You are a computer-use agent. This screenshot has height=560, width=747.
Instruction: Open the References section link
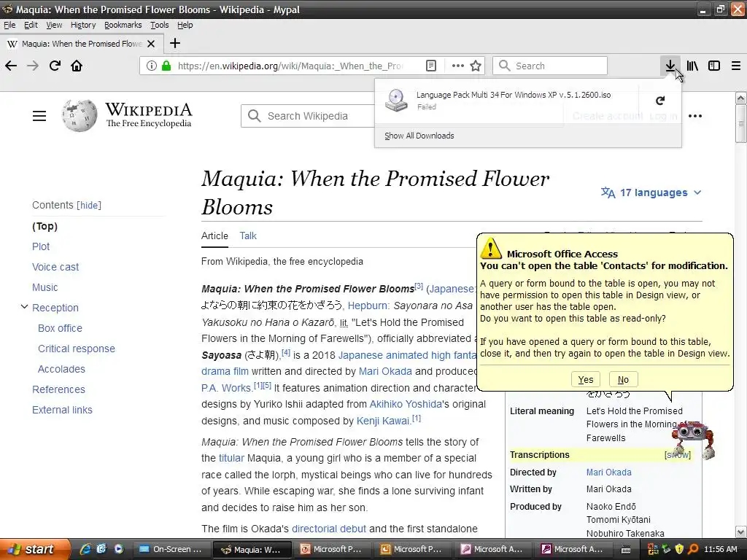tap(58, 389)
